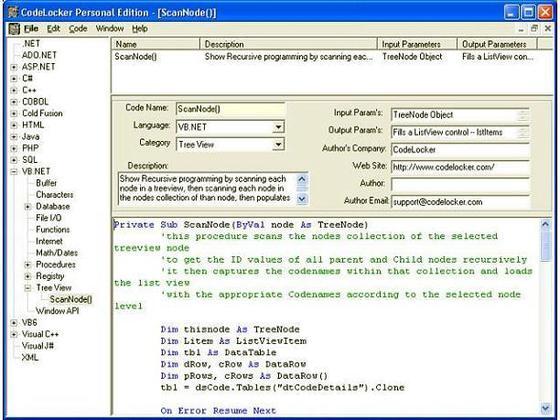Select the Buffer tree item
Image resolution: width=560 pixels, height=420 pixels.
pos(46,183)
